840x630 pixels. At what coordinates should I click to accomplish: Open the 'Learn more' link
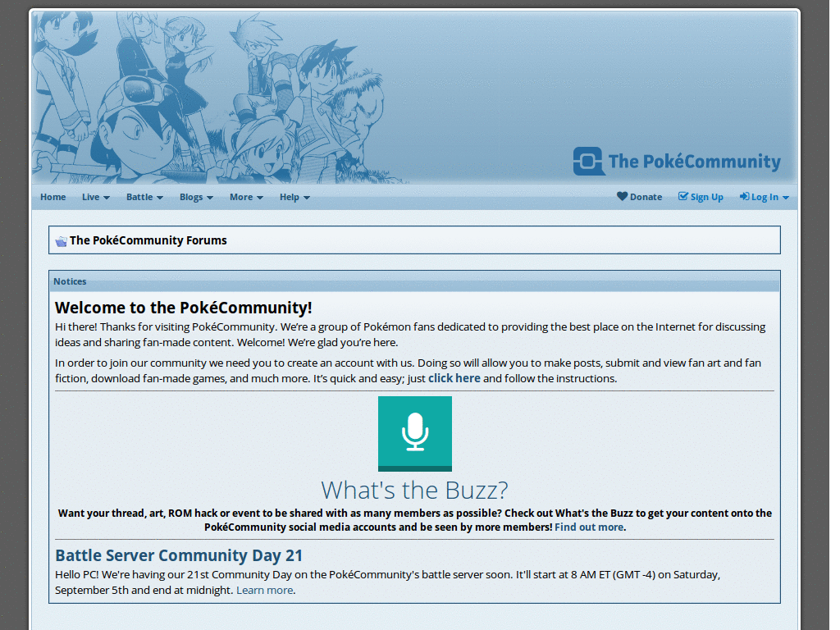[265, 591]
